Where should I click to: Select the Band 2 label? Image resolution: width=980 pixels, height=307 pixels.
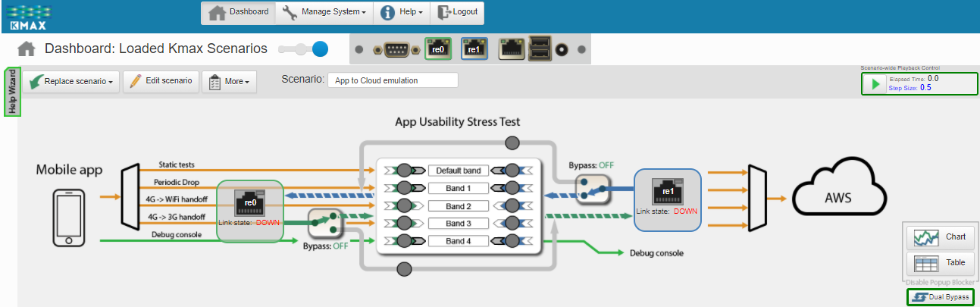458,206
